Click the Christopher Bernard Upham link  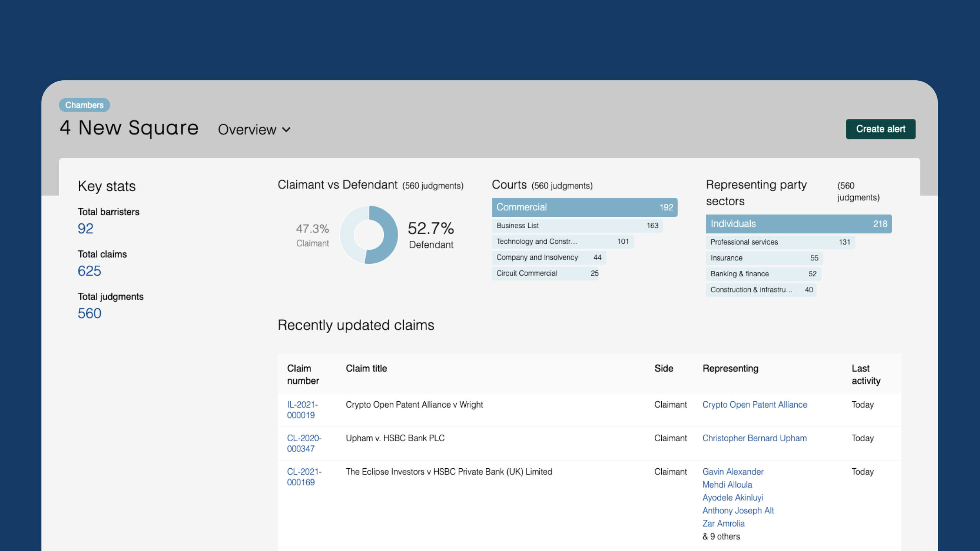[x=754, y=438]
